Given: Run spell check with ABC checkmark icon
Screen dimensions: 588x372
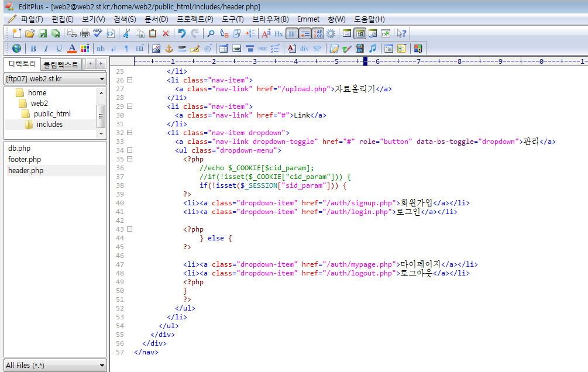Looking at the screenshot, I should 98,33.
